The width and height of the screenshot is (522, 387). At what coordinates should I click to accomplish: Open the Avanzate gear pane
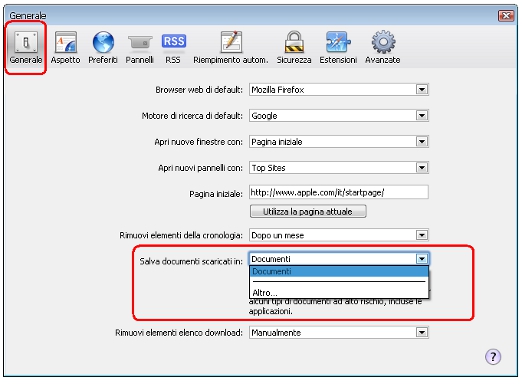(x=383, y=47)
